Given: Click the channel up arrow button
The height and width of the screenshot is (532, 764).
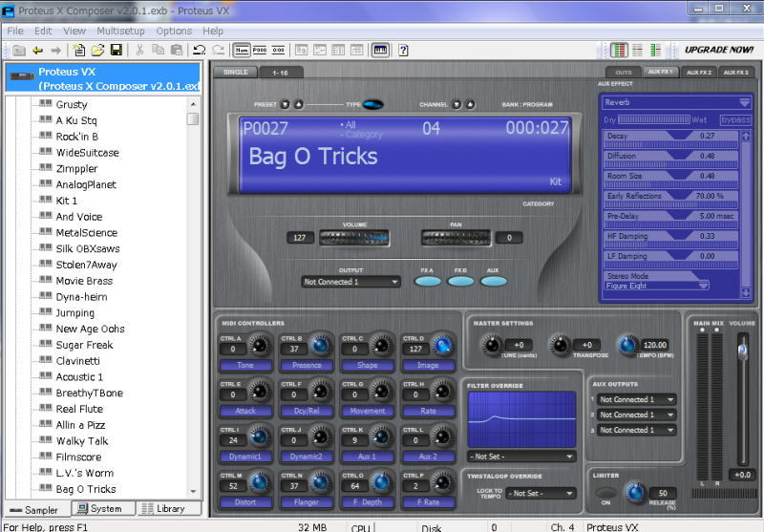Looking at the screenshot, I should click(x=470, y=104).
